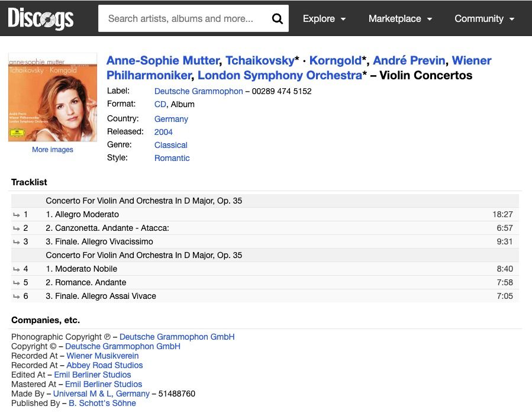This screenshot has width=532, height=419.
Task: Open the Marketplace dropdown menu
Action: 400,18
